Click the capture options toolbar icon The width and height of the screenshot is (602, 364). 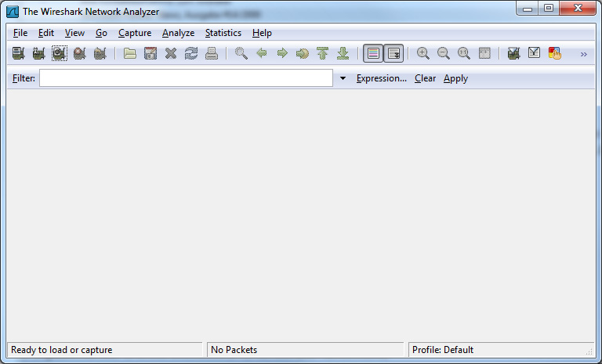coord(38,53)
